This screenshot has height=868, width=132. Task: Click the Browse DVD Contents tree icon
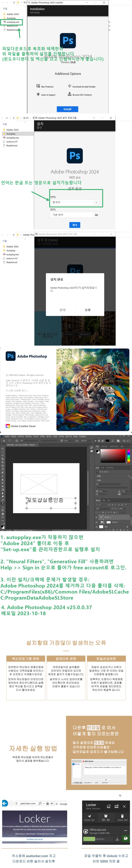tap(70, 94)
